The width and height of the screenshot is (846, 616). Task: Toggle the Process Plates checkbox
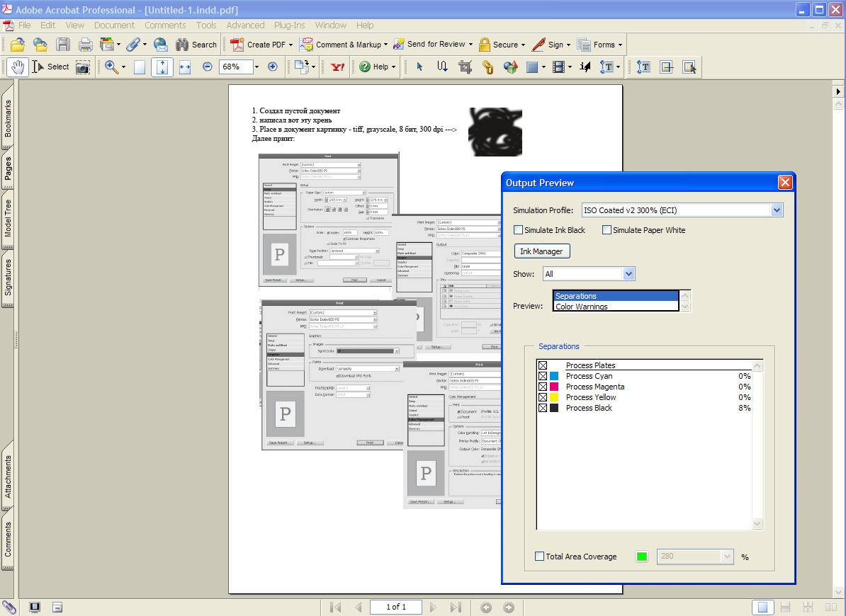pos(543,365)
